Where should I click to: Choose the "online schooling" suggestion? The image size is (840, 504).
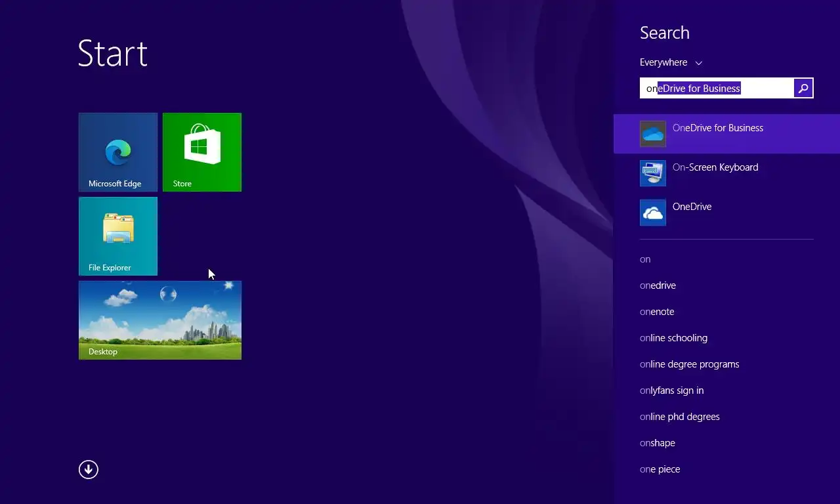coord(673,338)
